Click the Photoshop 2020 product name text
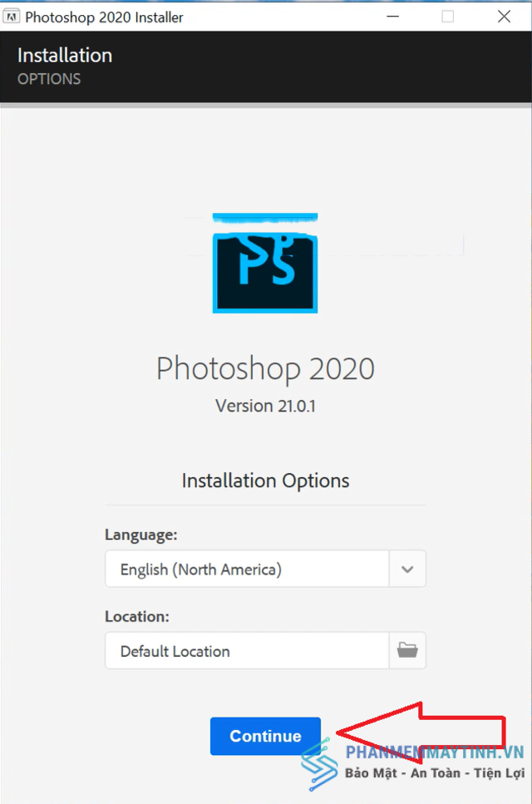 [x=265, y=369]
